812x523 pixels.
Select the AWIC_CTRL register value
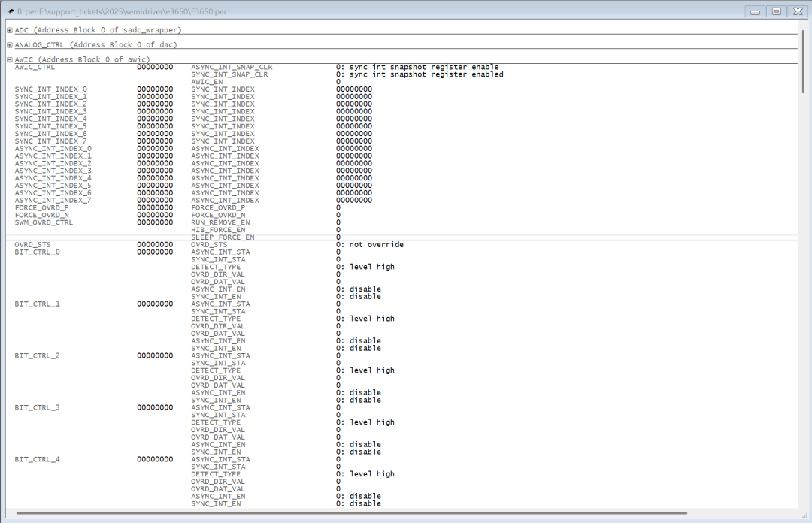tap(155, 67)
